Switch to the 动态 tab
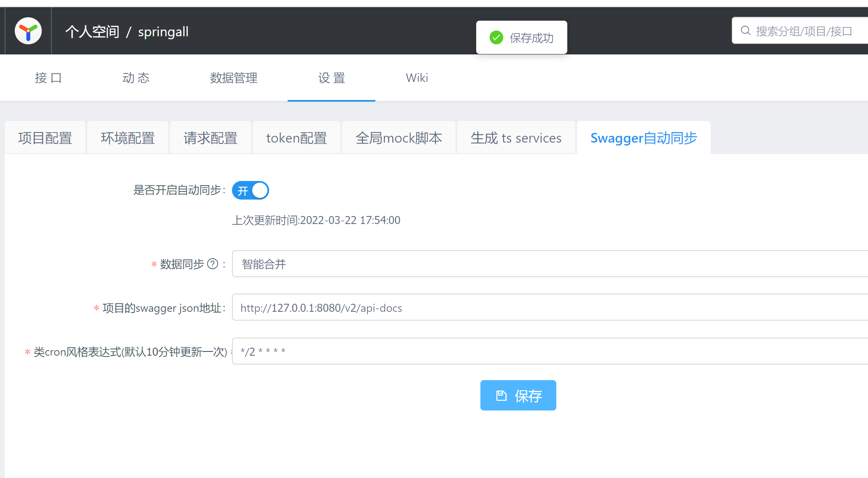The width and height of the screenshot is (868, 478). pyautogui.click(x=136, y=78)
